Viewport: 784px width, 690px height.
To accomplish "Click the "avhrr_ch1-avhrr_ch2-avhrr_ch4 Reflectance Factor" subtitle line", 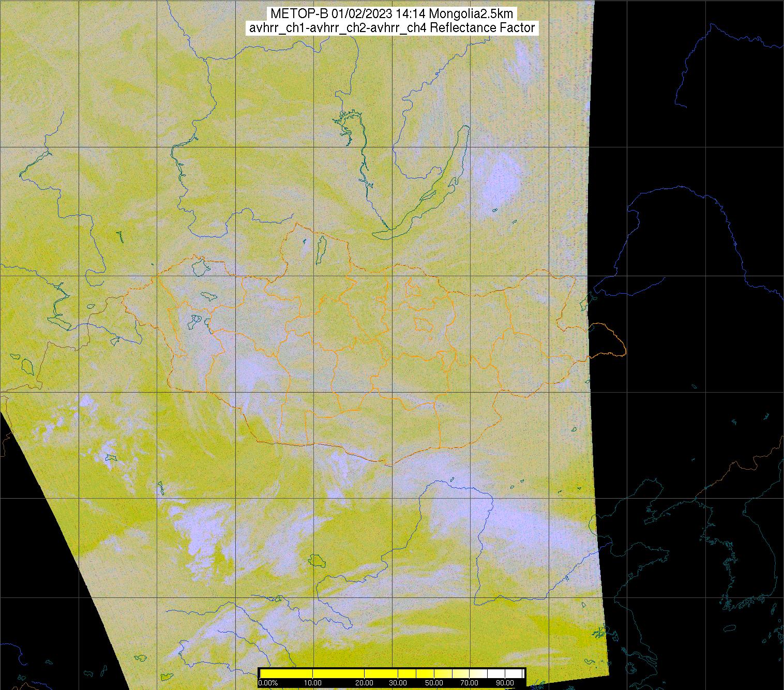I will pos(392,27).
